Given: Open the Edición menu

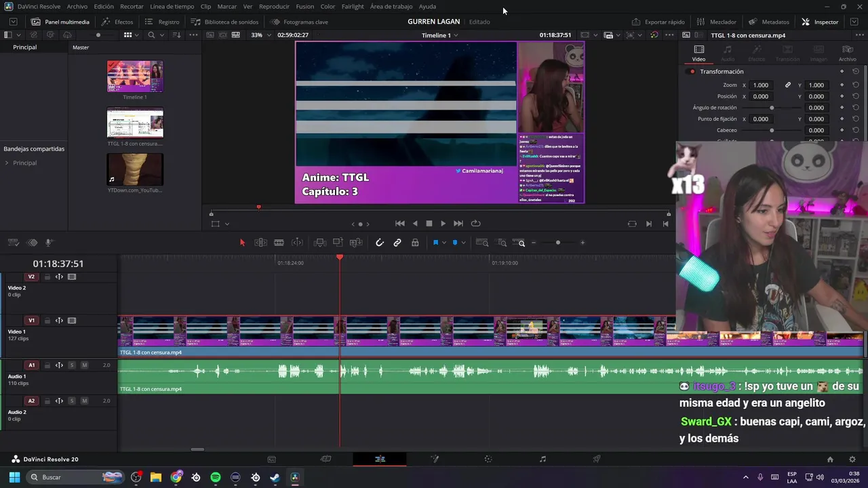Looking at the screenshot, I should [x=104, y=6].
